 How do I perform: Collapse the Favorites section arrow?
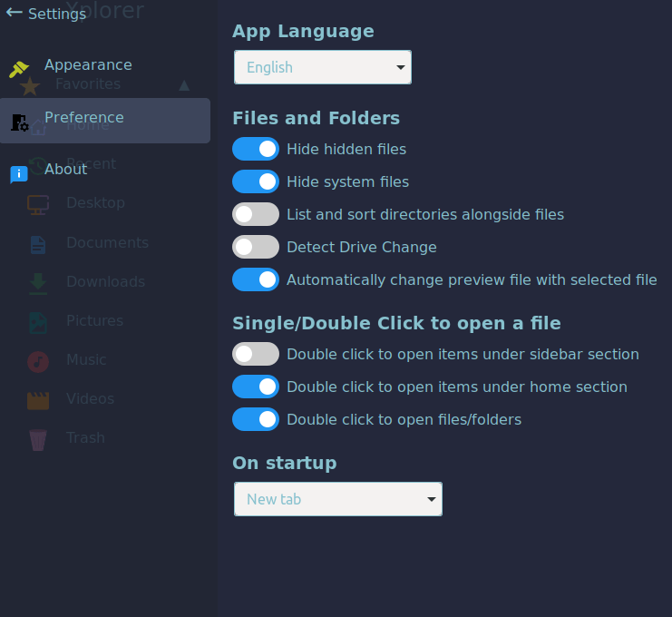coord(184,85)
